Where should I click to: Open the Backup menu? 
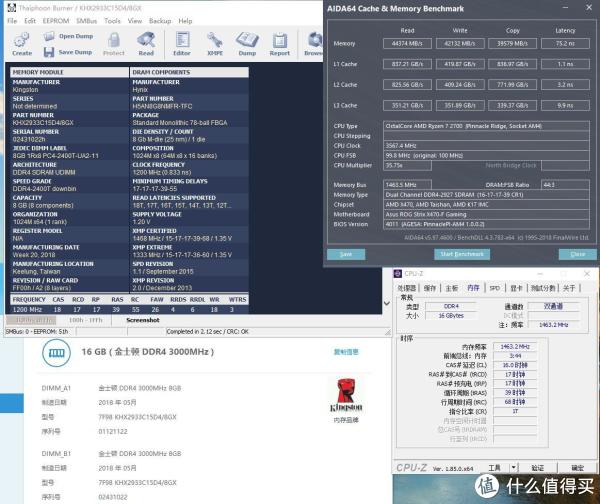(x=160, y=21)
